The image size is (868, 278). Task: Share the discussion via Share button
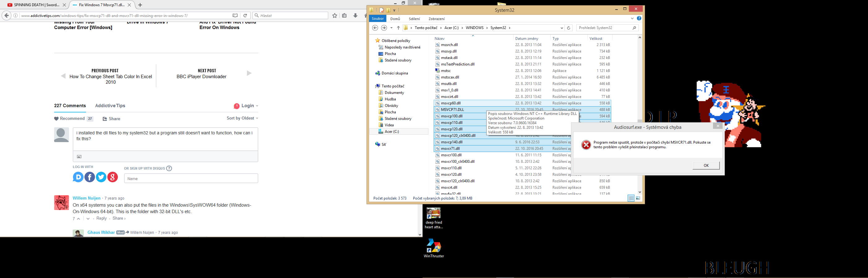point(112,119)
